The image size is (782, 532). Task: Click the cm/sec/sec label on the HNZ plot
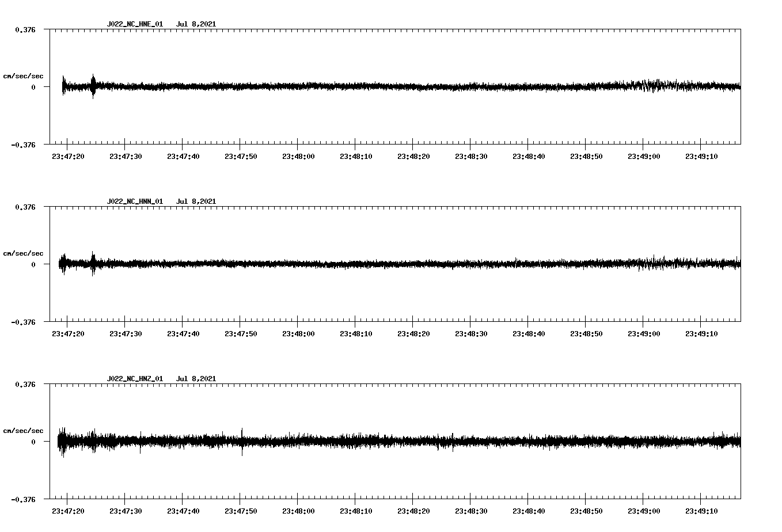[x=25, y=430]
